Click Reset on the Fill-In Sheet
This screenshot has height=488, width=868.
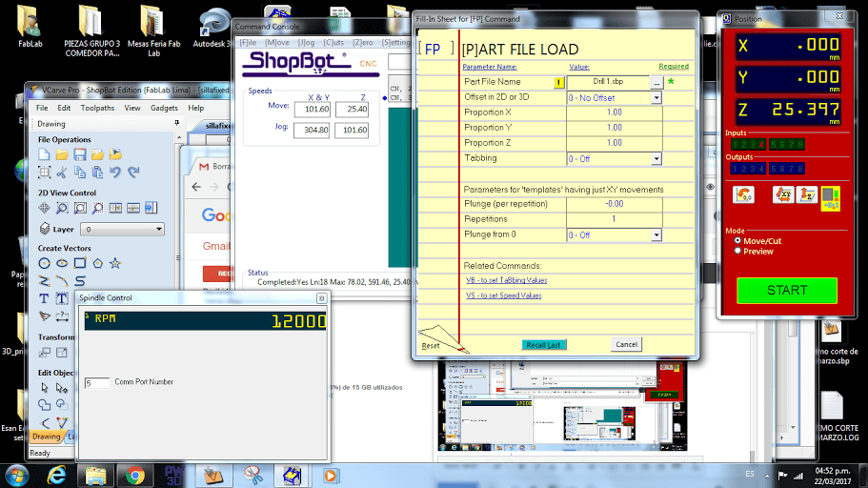coord(430,346)
